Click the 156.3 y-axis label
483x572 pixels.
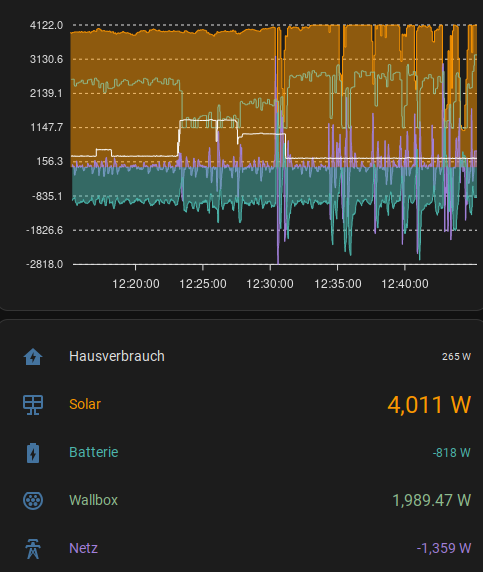50,161
